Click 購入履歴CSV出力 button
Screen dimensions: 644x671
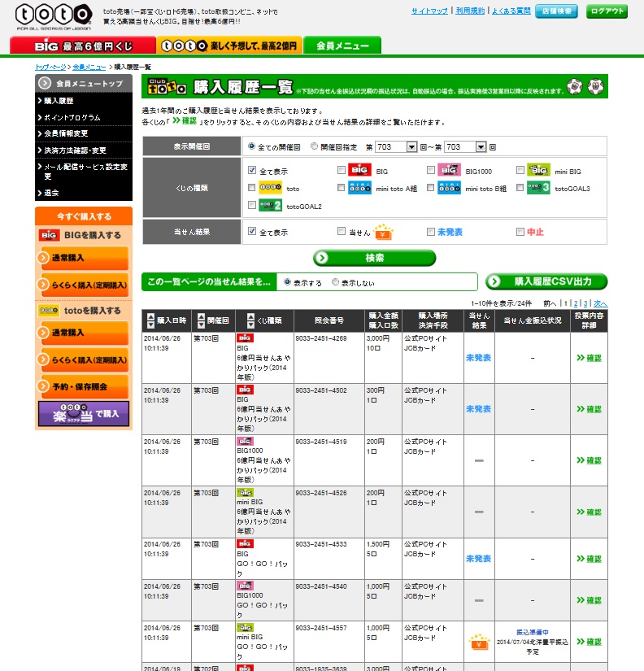coord(546,281)
